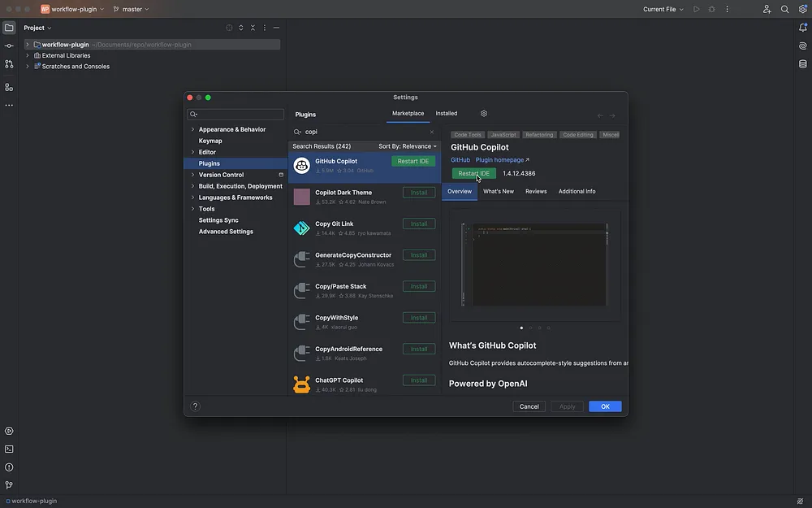Switch to the Installed tab

pyautogui.click(x=447, y=114)
